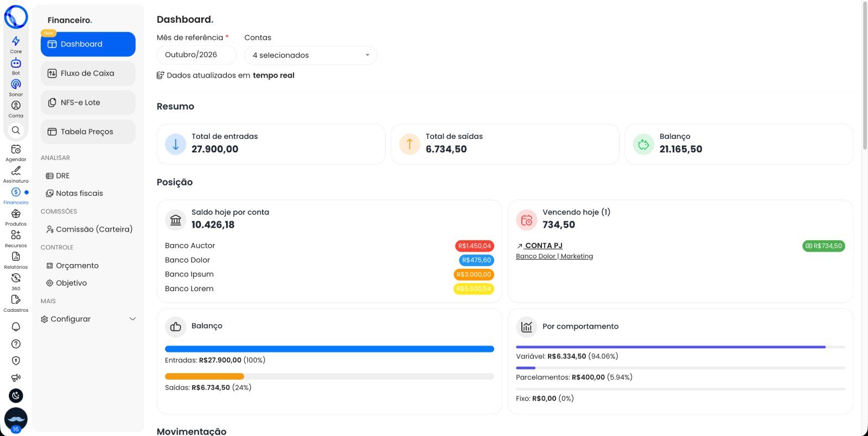
Task: Edit the Mês de referência field
Action: click(196, 55)
